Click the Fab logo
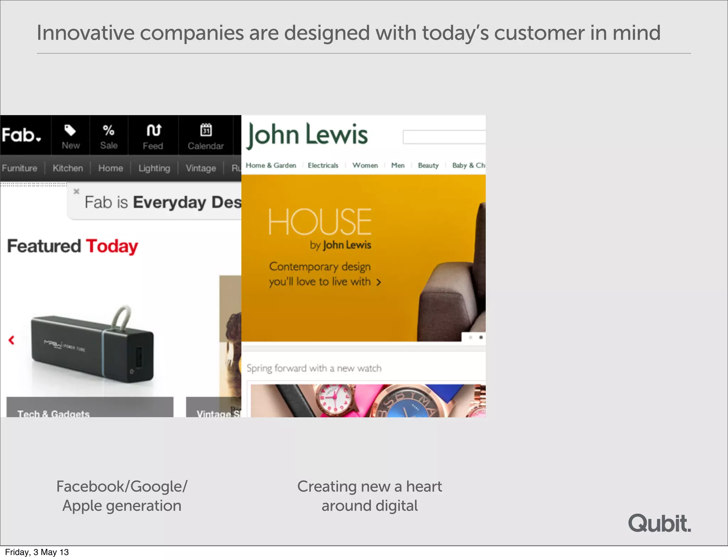The height and width of the screenshot is (560, 728). pos(18,135)
